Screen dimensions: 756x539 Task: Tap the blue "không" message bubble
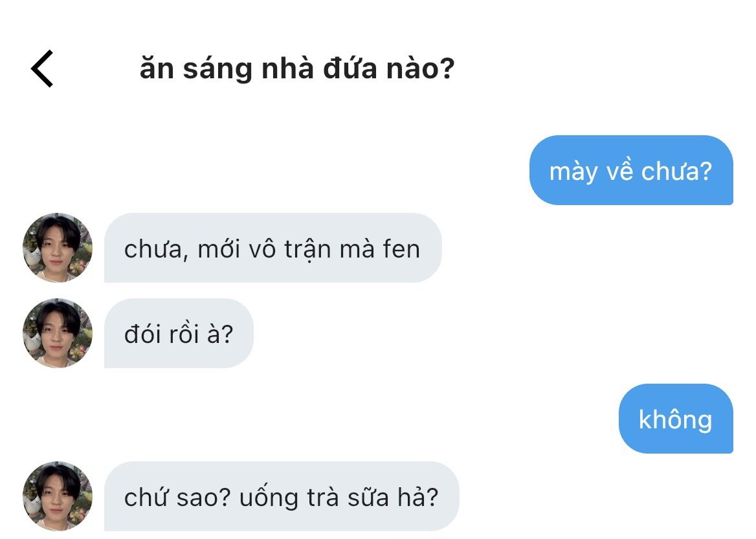pos(675,419)
